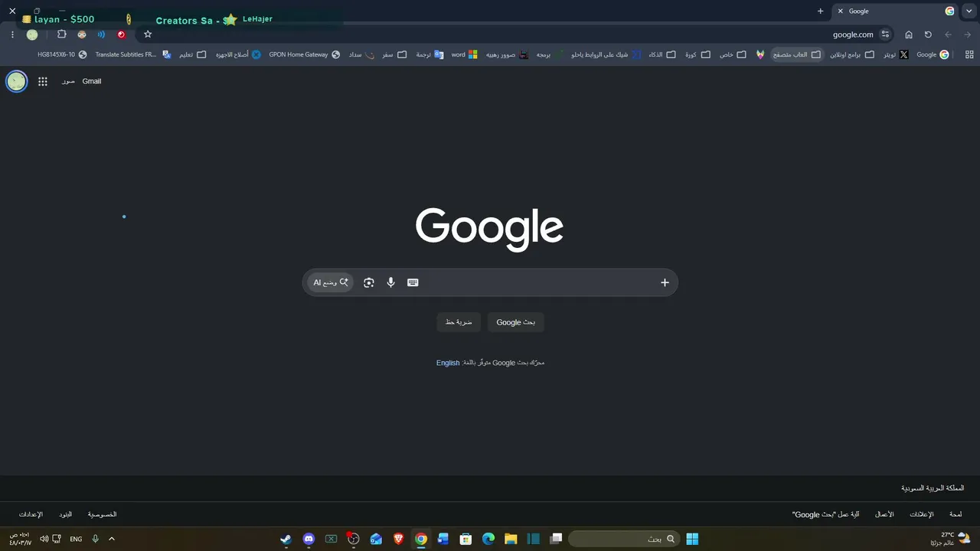Click the blue sound-wave extension icon
Image resolution: width=980 pixels, height=551 pixels.
(101, 34)
